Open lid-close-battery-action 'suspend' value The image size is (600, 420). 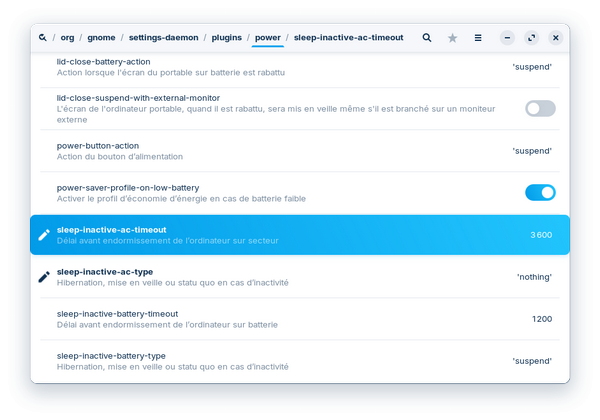pos(531,67)
